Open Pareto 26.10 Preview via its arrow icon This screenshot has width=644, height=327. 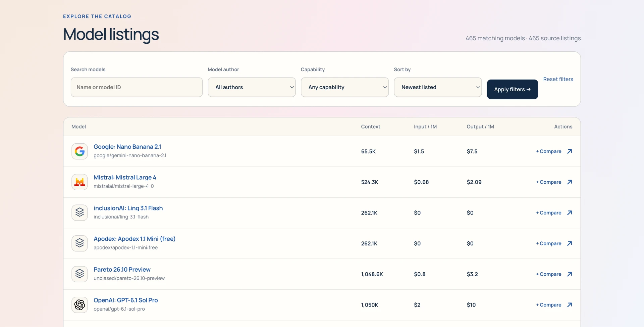click(x=570, y=274)
